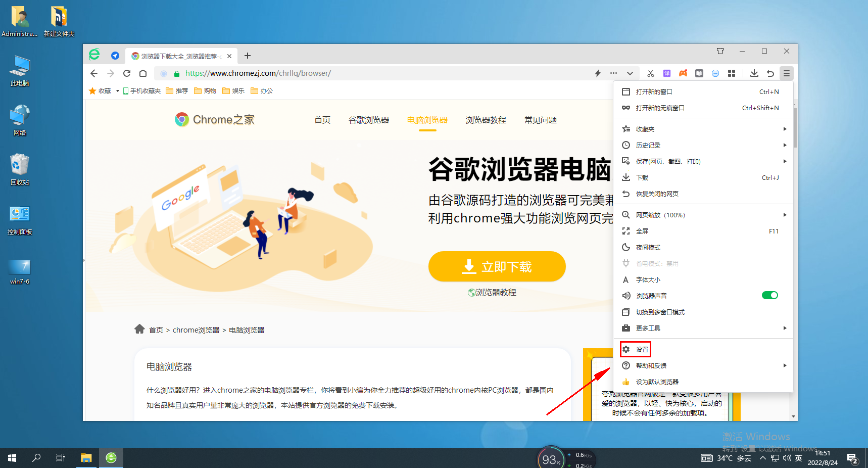
Task: Select 打开新的无痕窗口 menu item
Action: point(703,108)
